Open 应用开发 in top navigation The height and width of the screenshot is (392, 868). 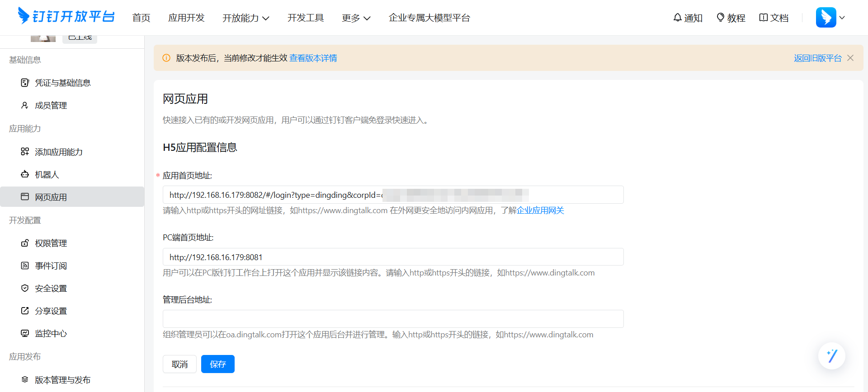[x=186, y=18]
